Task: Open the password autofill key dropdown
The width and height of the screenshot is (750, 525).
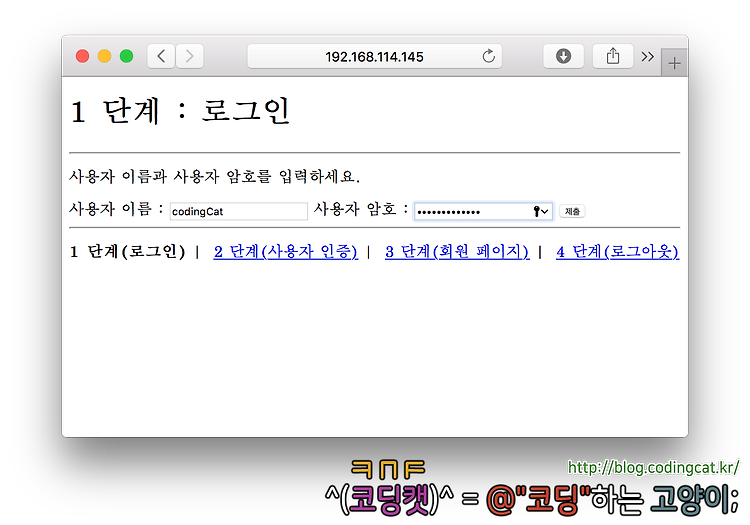Action: pyautogui.click(x=541, y=211)
